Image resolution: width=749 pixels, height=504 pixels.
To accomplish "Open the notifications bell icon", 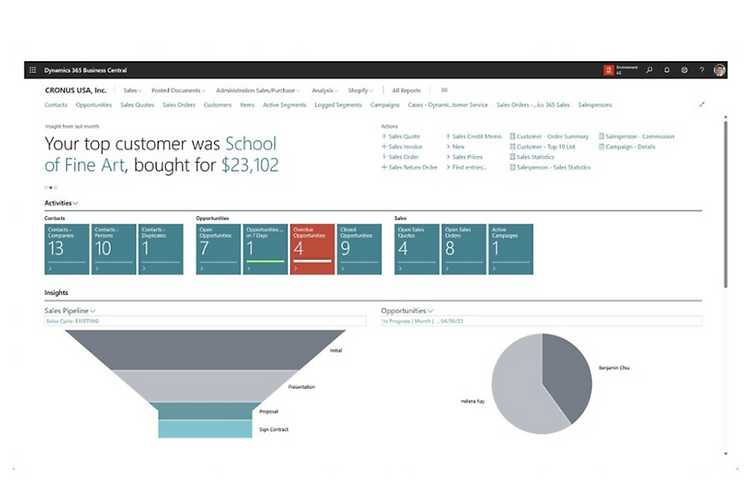I will coord(667,70).
